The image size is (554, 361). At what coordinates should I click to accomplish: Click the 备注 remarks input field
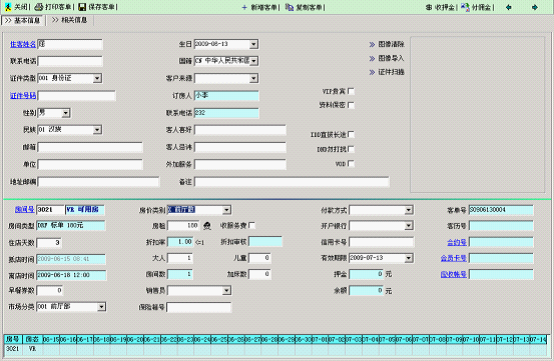[x=292, y=182]
